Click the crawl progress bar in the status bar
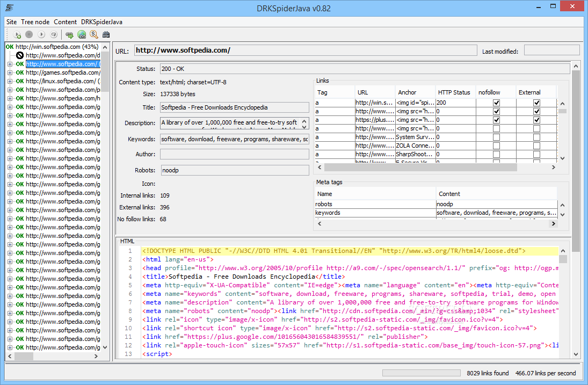 click(x=421, y=373)
